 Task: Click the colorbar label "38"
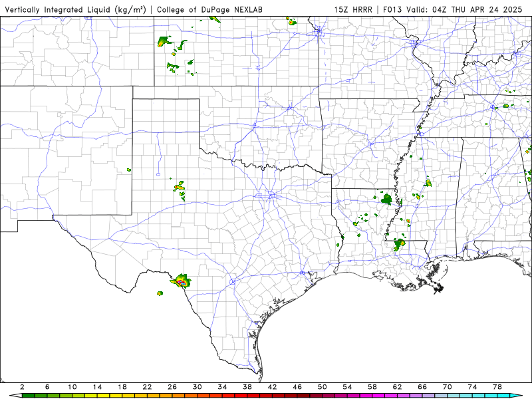247,387
